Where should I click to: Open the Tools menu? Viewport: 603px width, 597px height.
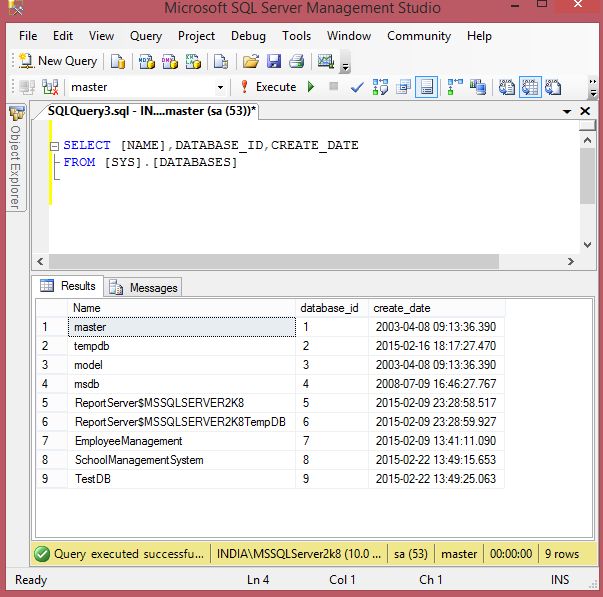(296, 36)
